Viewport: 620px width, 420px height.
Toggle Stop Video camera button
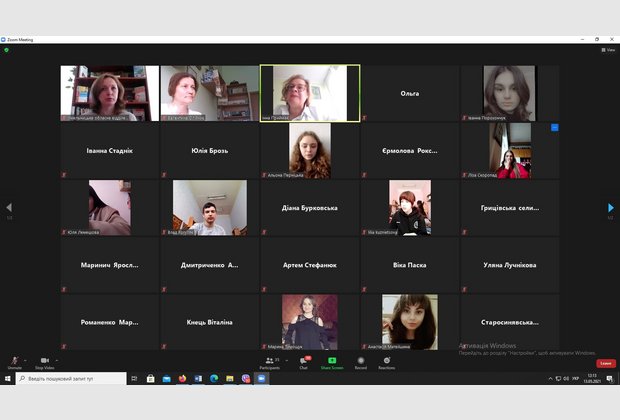[x=44, y=362]
